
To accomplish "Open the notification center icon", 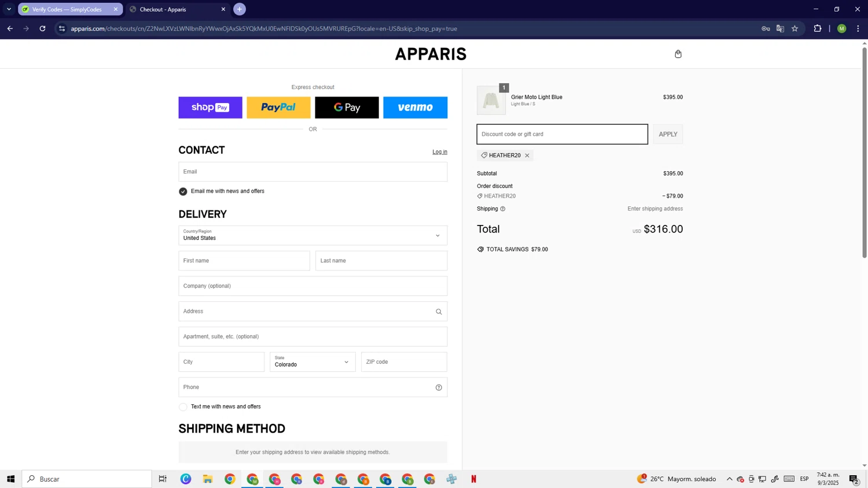I will 854,479.
